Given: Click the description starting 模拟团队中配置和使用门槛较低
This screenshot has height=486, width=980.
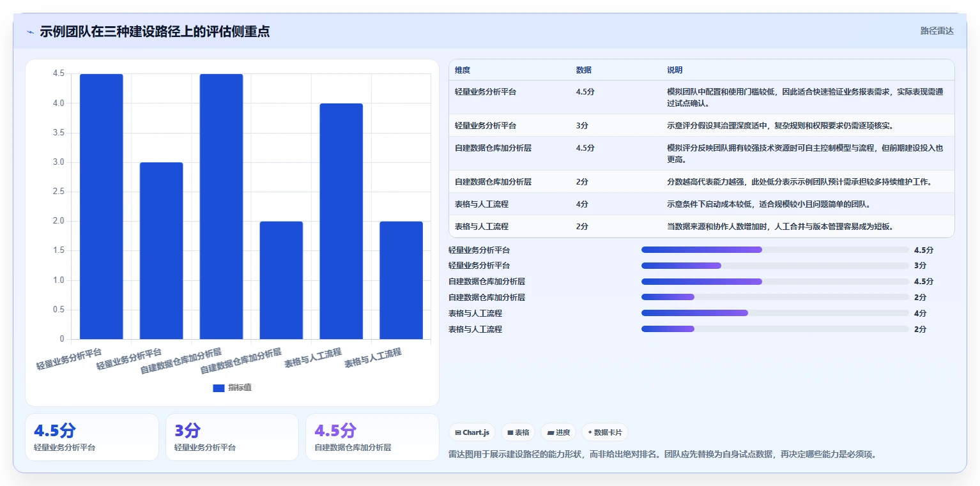Looking at the screenshot, I should [805, 97].
